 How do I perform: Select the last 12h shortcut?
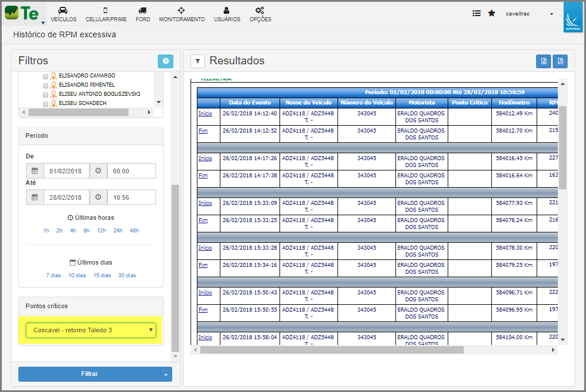(101, 231)
